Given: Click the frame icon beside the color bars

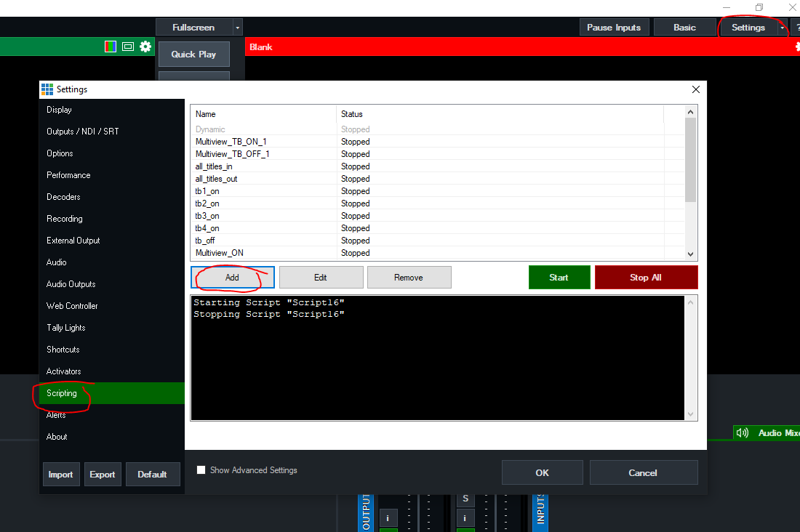Looking at the screenshot, I should coord(128,47).
